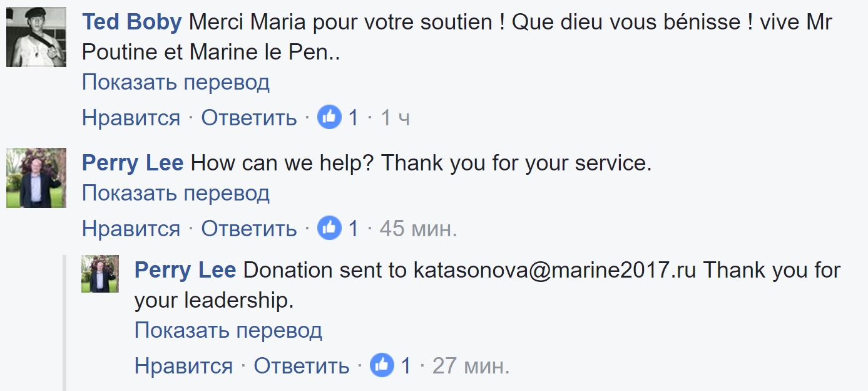868x391 pixels.
Task: Click the like icon on Ted Boby's comment
Action: 329,117
